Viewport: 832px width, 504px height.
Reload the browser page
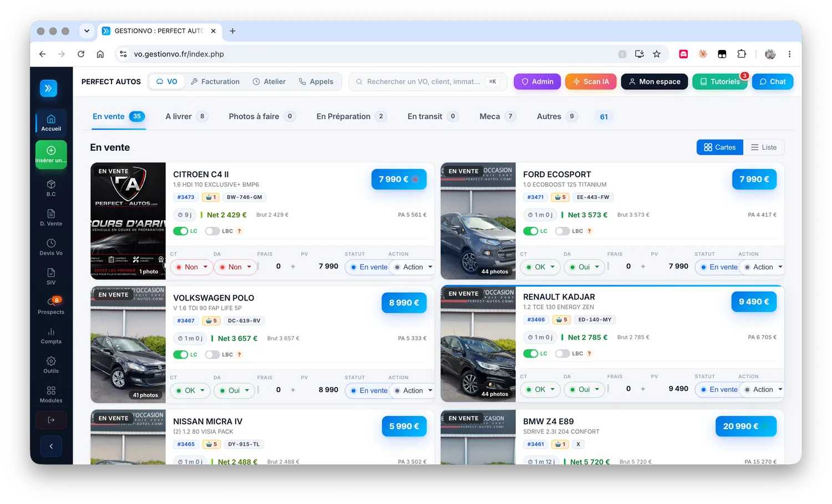pos(81,54)
